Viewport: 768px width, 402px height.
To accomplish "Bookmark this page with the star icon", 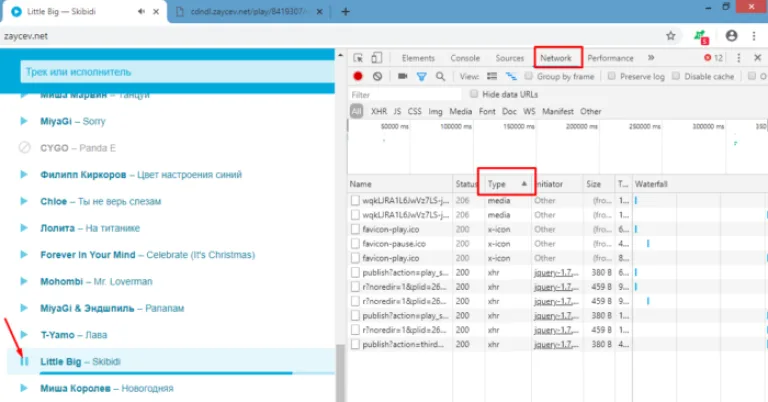I will tap(671, 36).
